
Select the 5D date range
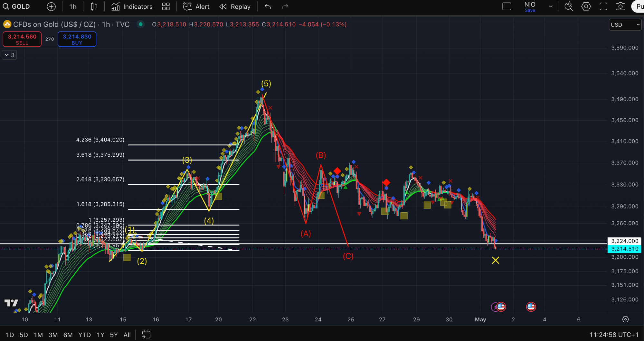click(x=24, y=335)
